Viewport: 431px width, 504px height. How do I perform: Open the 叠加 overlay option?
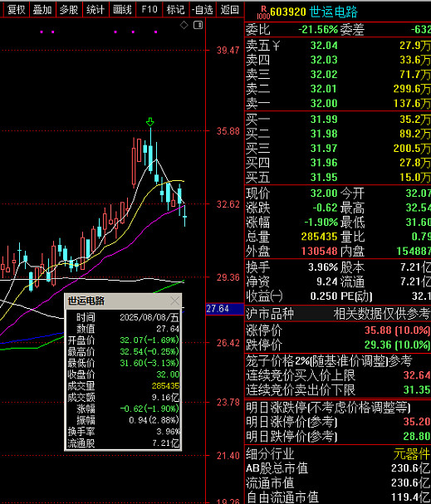(42, 10)
